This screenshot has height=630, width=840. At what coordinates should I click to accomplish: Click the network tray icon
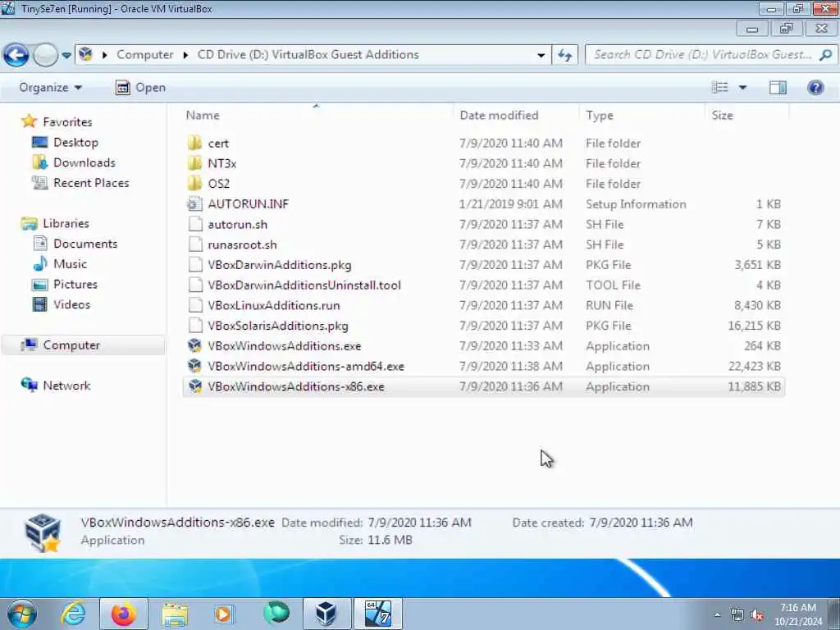pyautogui.click(x=737, y=615)
